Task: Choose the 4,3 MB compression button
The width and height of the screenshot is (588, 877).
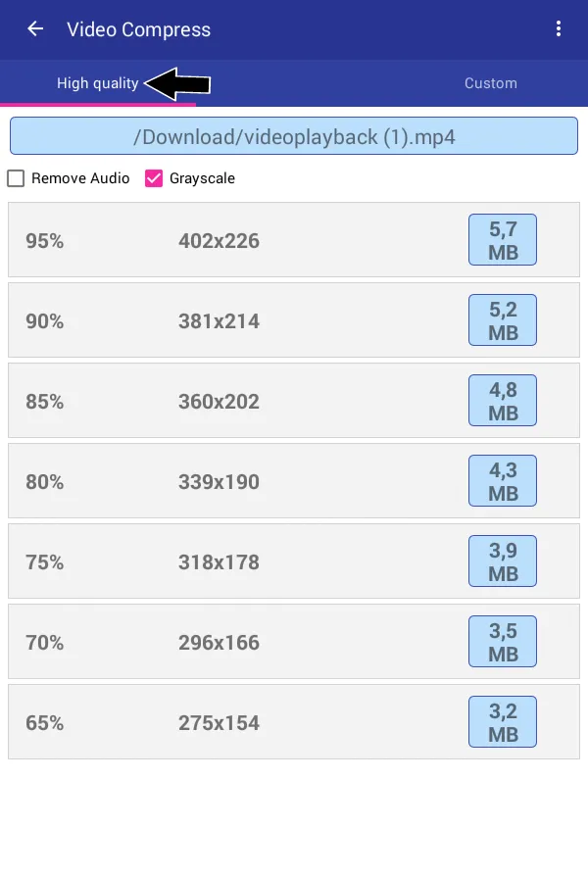Action: click(x=503, y=480)
